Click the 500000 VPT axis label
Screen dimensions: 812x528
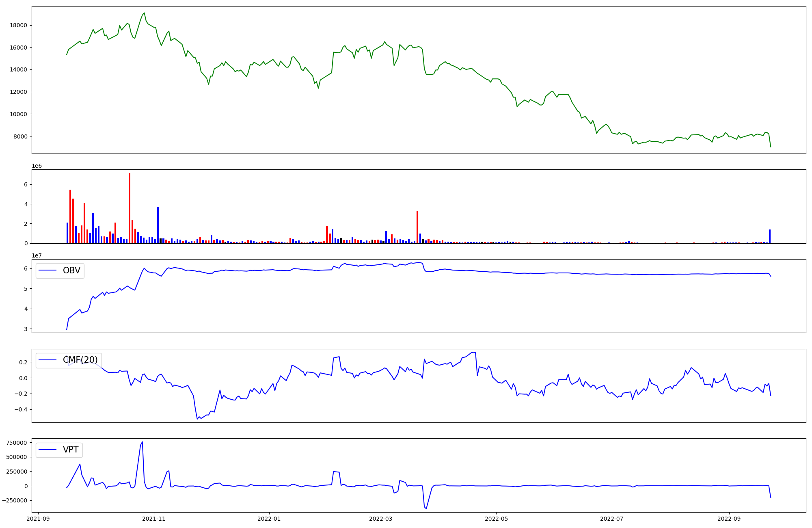tap(17, 457)
